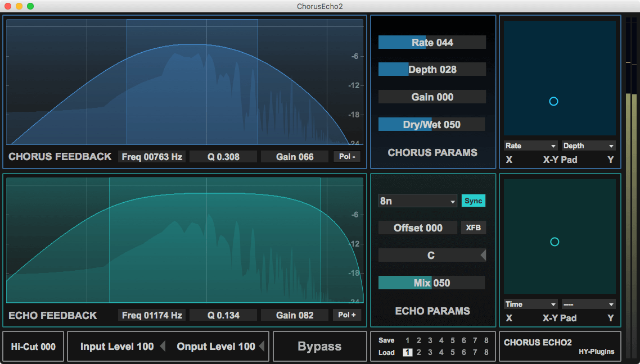Open the chorus X-Y pad Rate dropdown
This screenshot has width=640, height=364.
coord(531,146)
